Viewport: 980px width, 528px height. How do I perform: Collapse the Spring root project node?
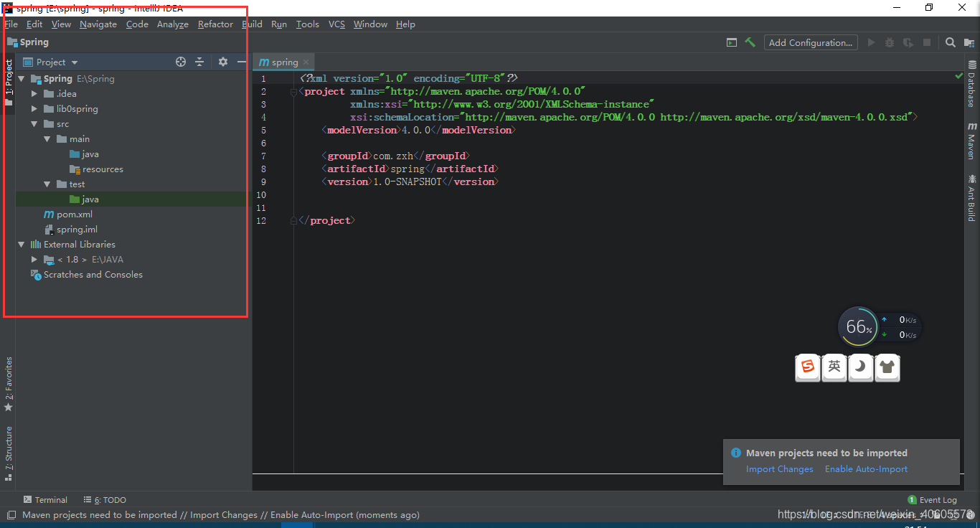click(x=22, y=79)
